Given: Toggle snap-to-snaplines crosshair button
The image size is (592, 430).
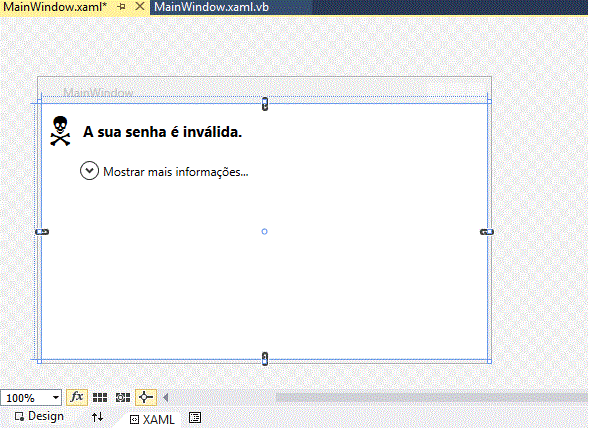Looking at the screenshot, I should [x=146, y=398].
